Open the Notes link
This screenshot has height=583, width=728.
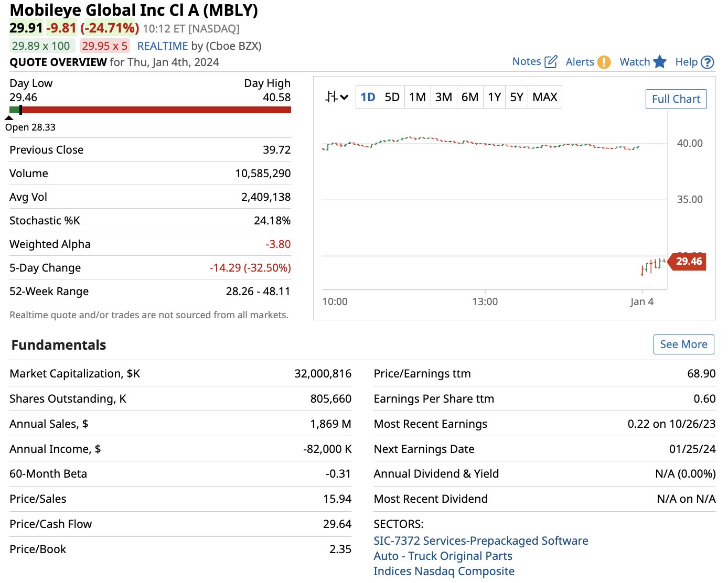pyautogui.click(x=527, y=61)
